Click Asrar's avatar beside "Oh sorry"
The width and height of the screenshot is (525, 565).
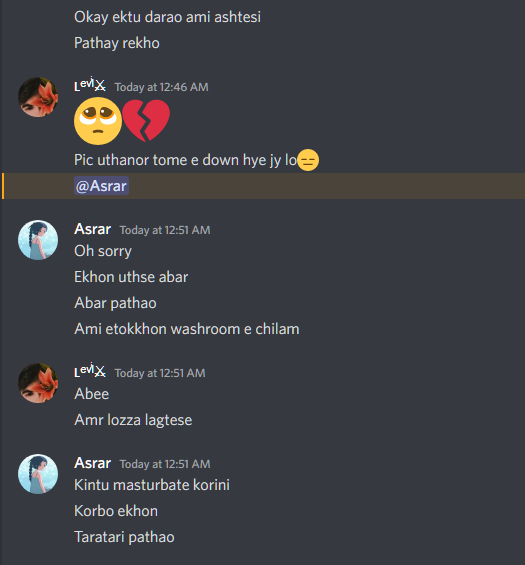click(38, 240)
